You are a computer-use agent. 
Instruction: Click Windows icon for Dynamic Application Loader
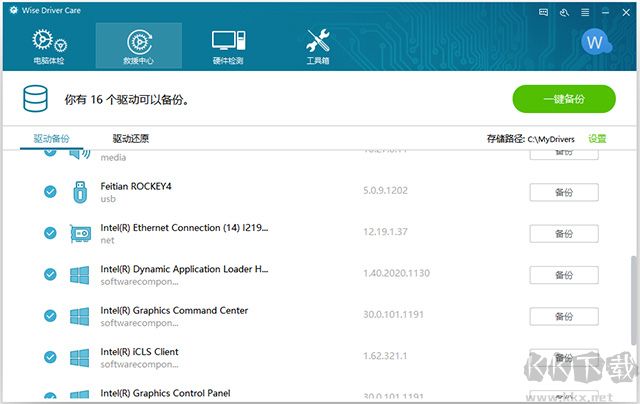click(x=80, y=275)
